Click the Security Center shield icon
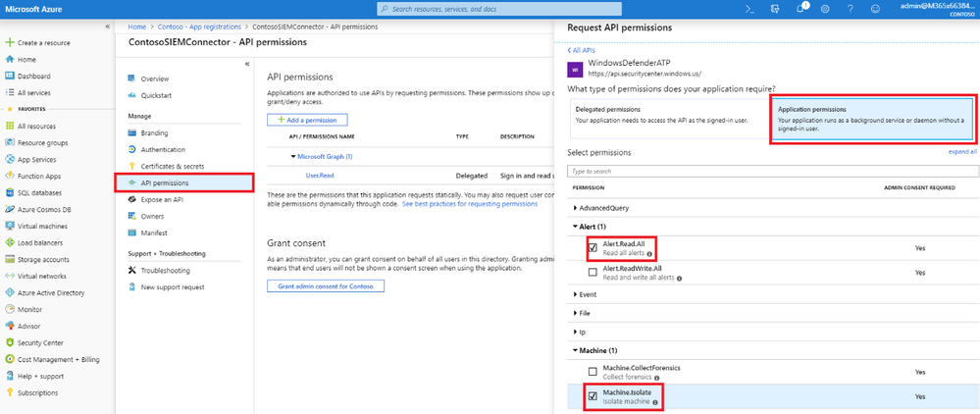The height and width of the screenshot is (414, 980). (x=10, y=342)
